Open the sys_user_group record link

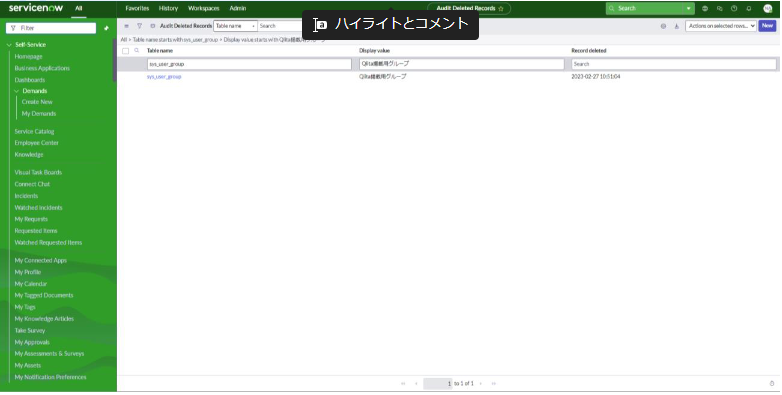click(164, 77)
